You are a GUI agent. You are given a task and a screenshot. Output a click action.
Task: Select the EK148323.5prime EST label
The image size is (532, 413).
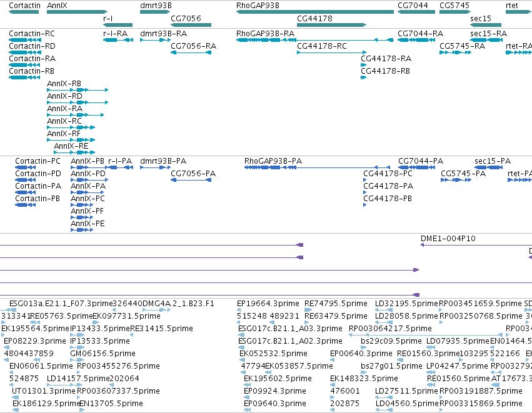click(x=364, y=379)
